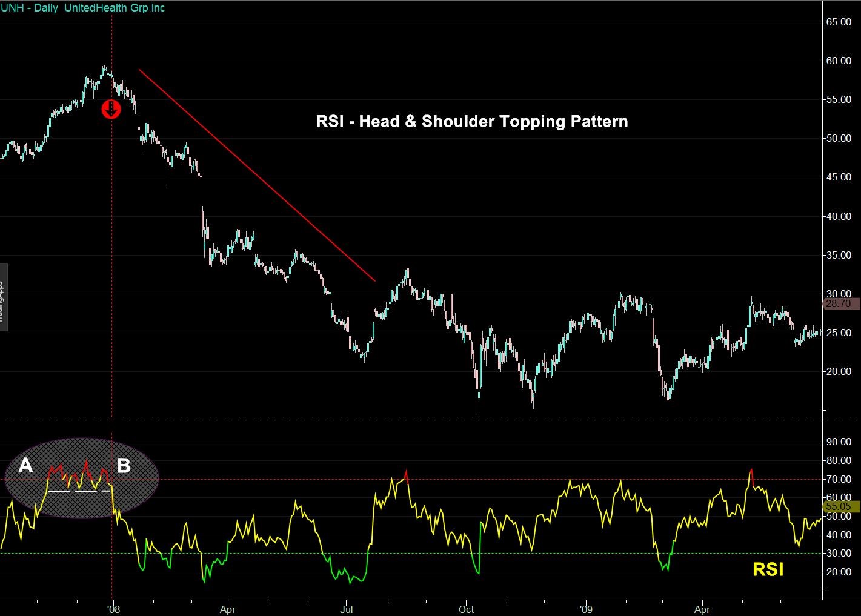Click the 70.00 RSI overbought scale label

pyautogui.click(x=839, y=479)
